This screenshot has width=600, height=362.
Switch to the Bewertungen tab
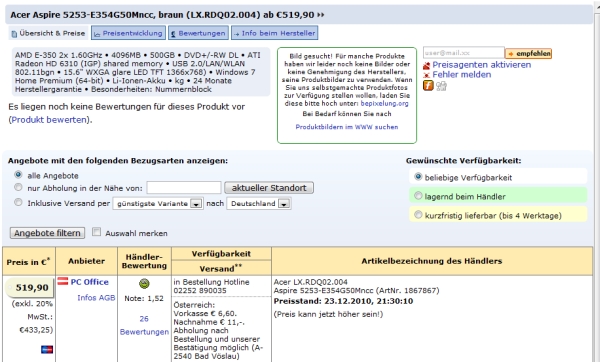[198, 33]
